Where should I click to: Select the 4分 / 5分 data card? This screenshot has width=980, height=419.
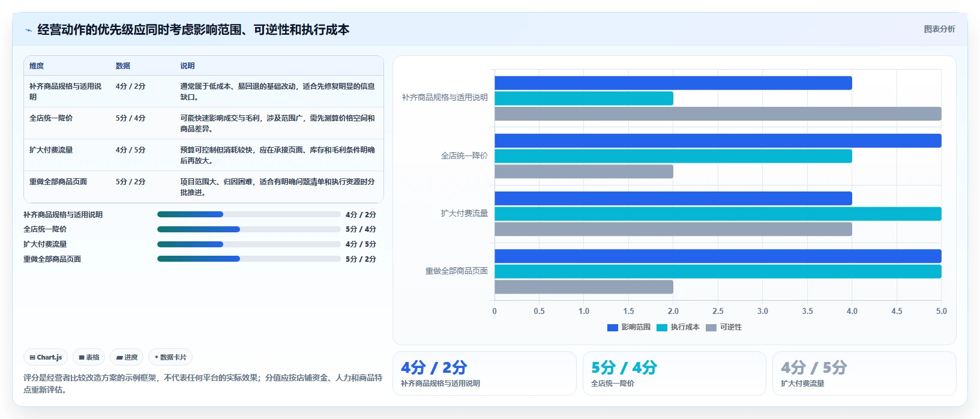pyautogui.click(x=864, y=373)
